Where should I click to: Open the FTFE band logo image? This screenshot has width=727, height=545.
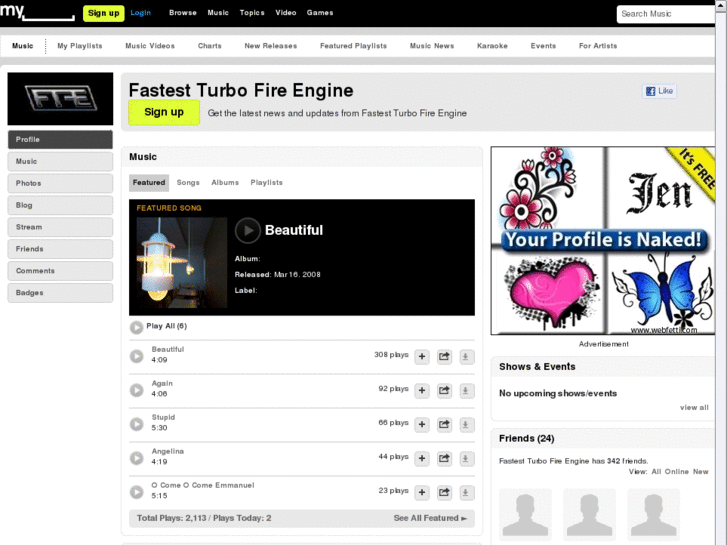(x=60, y=98)
